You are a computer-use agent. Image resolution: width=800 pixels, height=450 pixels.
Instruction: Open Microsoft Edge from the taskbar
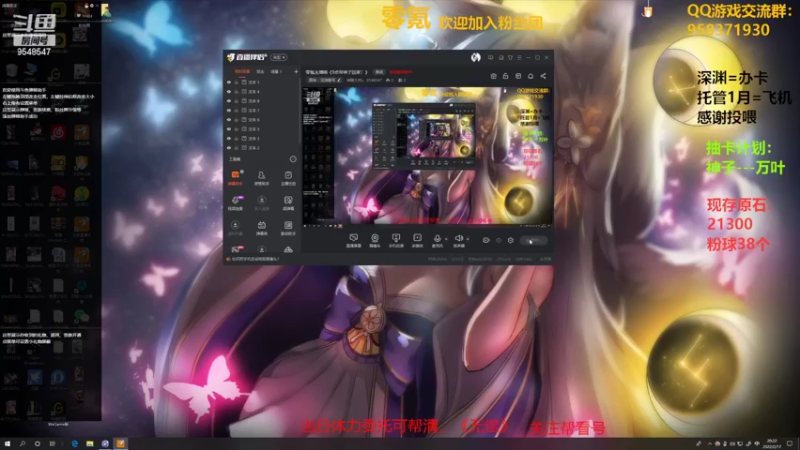click(x=74, y=444)
